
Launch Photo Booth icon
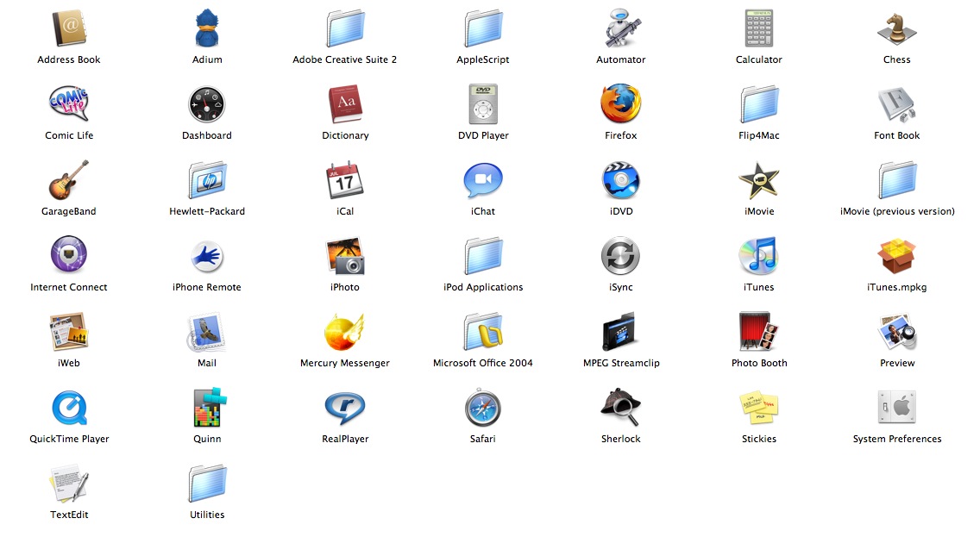point(759,332)
